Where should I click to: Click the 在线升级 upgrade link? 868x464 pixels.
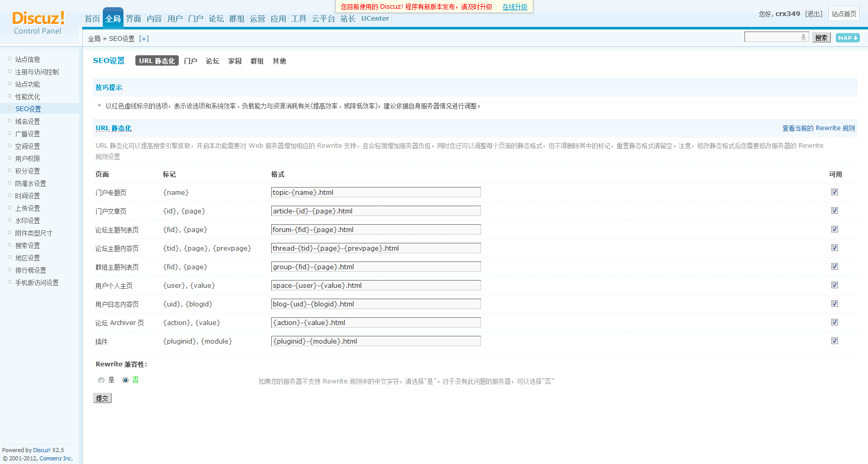pyautogui.click(x=515, y=7)
